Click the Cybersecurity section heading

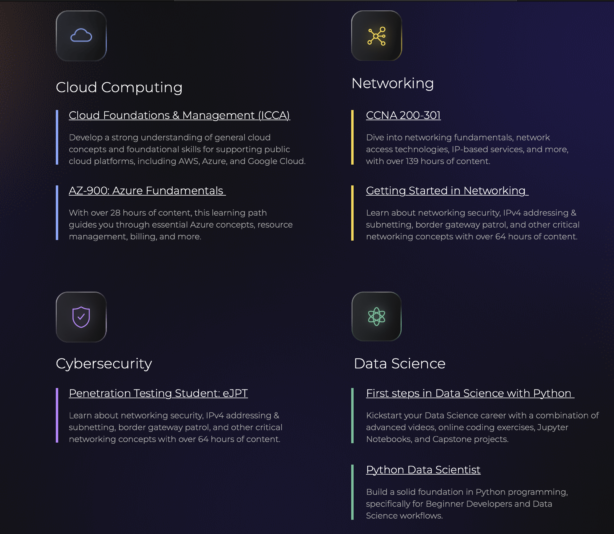(x=104, y=363)
